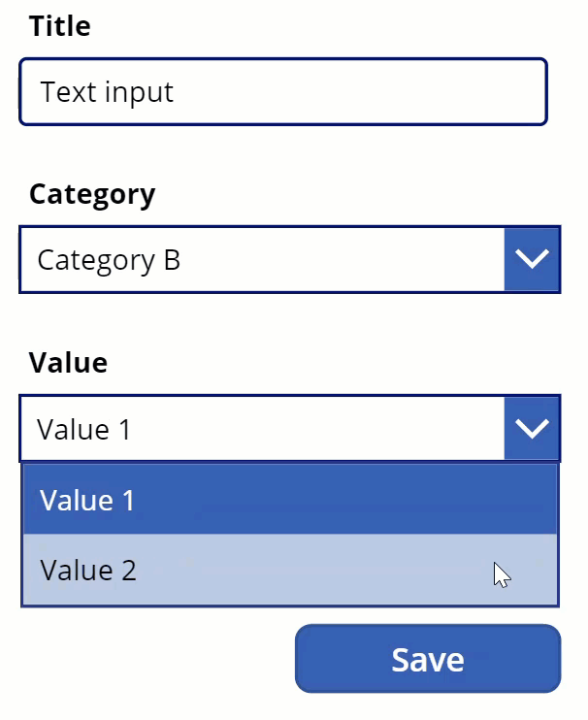Pick the first item in the Value list

pos(289,500)
